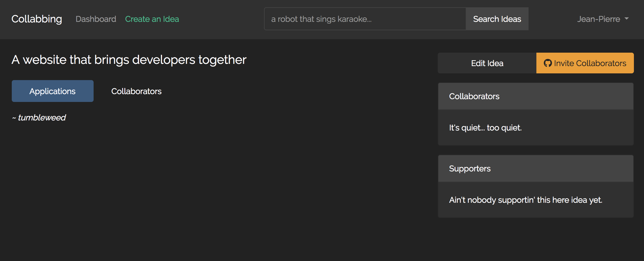Click the word "developers" in the title

[x=164, y=60]
